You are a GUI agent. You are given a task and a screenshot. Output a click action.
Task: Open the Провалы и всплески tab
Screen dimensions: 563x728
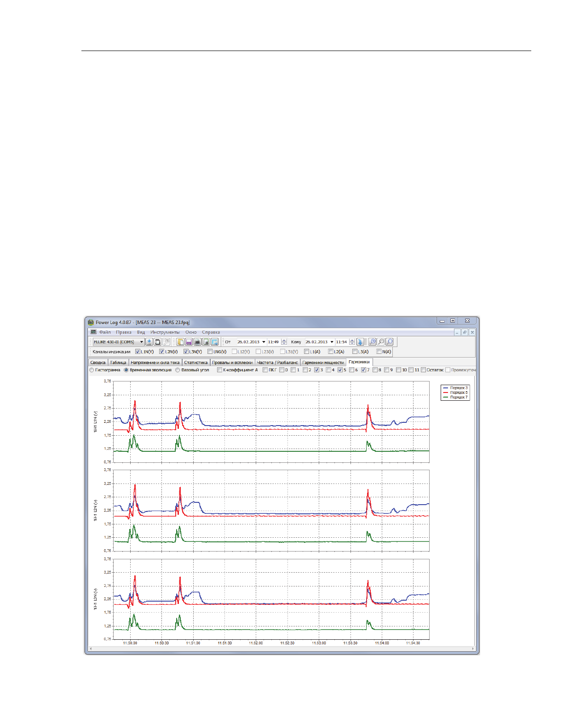pyautogui.click(x=232, y=363)
